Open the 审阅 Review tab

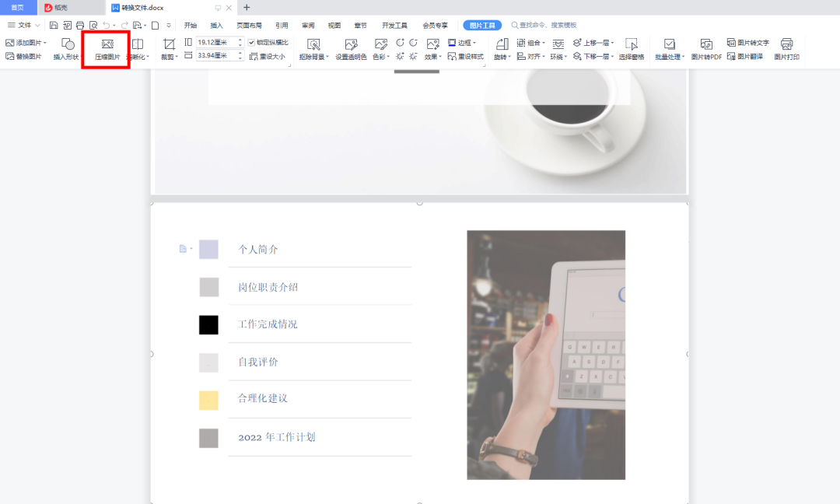click(x=308, y=25)
